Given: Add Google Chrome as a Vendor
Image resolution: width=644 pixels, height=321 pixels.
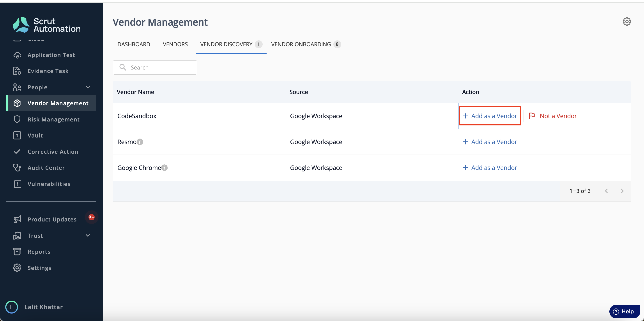Looking at the screenshot, I should pos(490,168).
